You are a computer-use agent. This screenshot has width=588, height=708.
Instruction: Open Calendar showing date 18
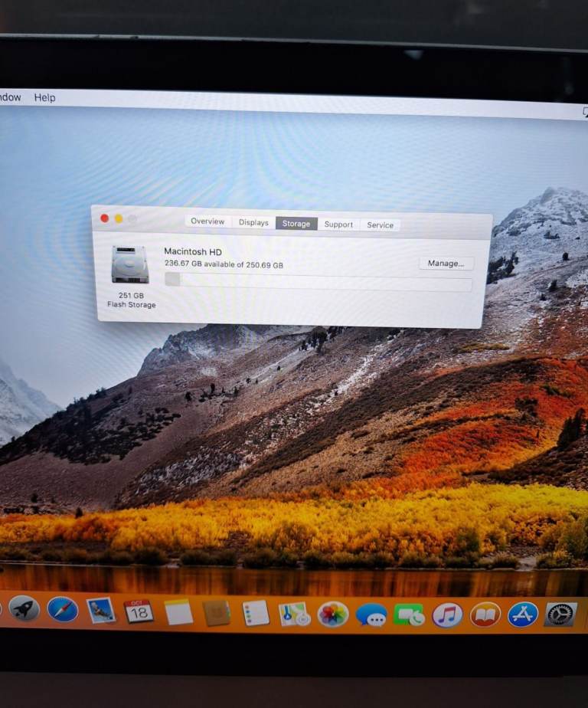tap(139, 611)
